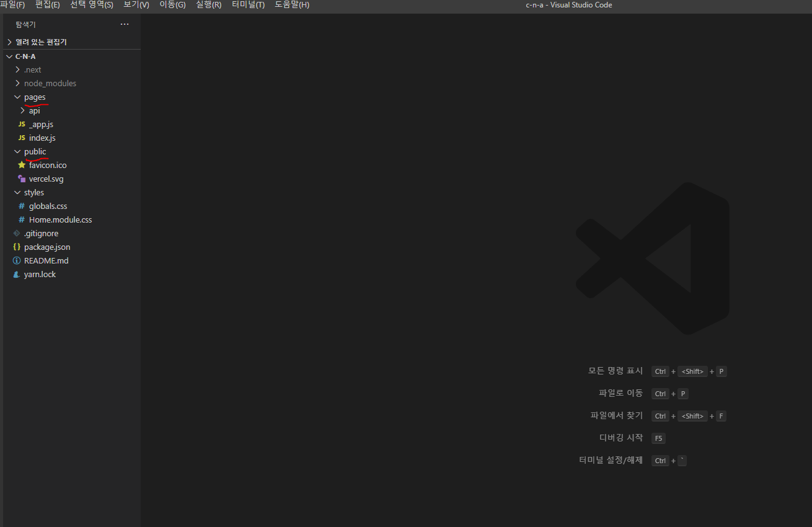This screenshot has width=812, height=527.
Task: Click the 파일로 이동 label
Action: pyautogui.click(x=621, y=393)
